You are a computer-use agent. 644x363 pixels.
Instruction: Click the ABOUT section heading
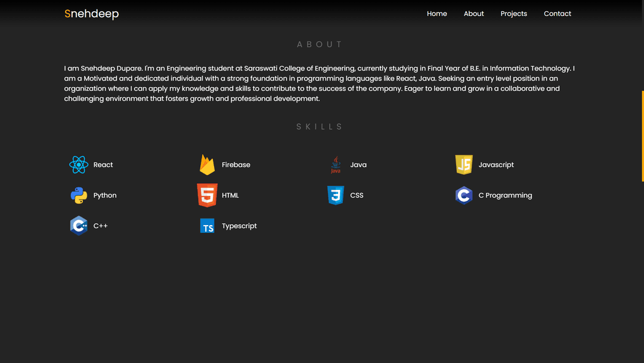click(320, 44)
